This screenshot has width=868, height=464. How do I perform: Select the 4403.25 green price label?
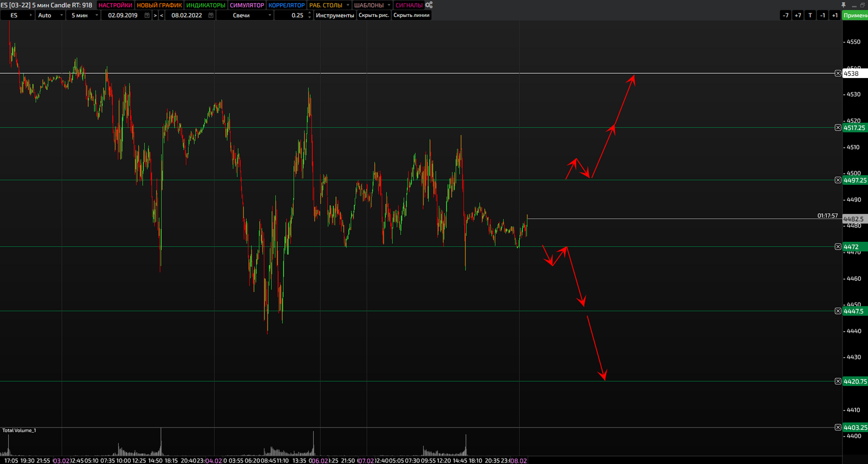[x=855, y=428]
